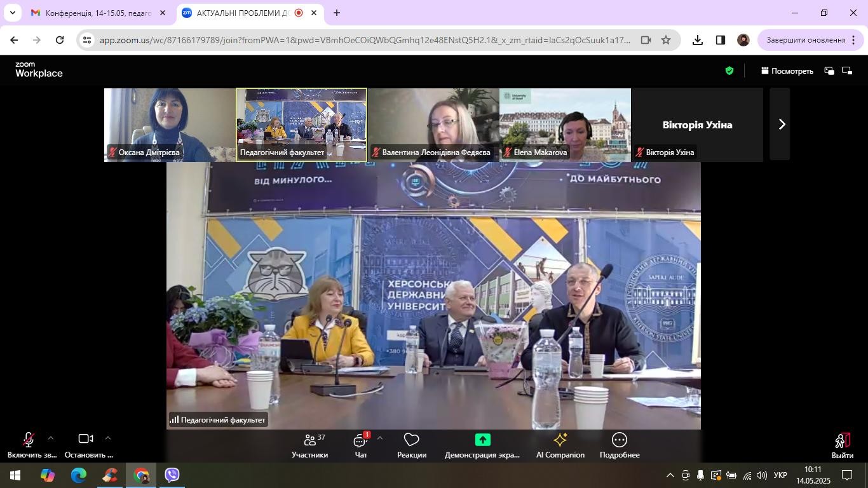Open the Подробнее more options menu
868x488 pixels.
tap(619, 445)
